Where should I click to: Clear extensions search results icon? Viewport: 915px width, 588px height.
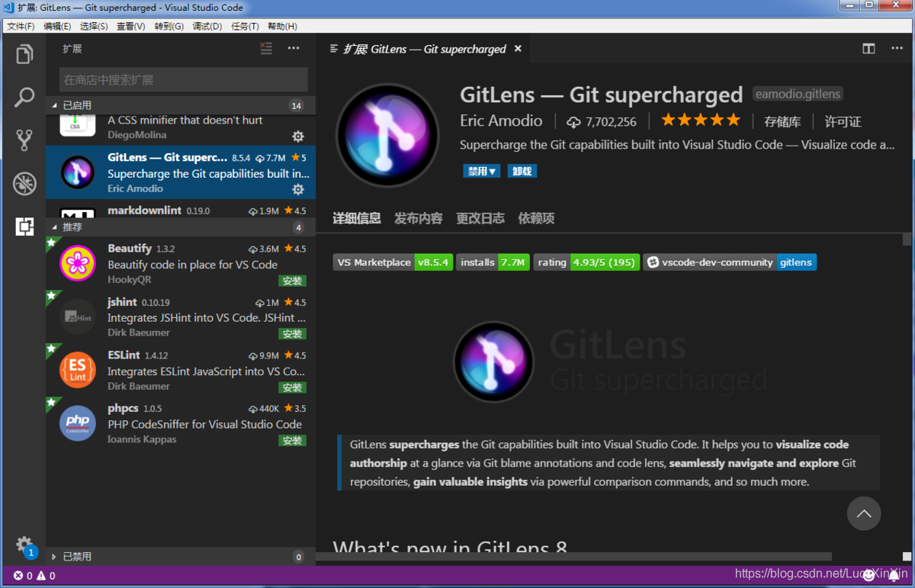tap(265, 49)
